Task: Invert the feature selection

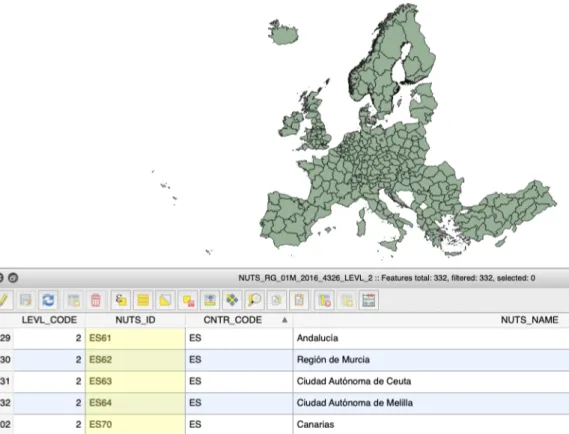Action: pos(165,300)
